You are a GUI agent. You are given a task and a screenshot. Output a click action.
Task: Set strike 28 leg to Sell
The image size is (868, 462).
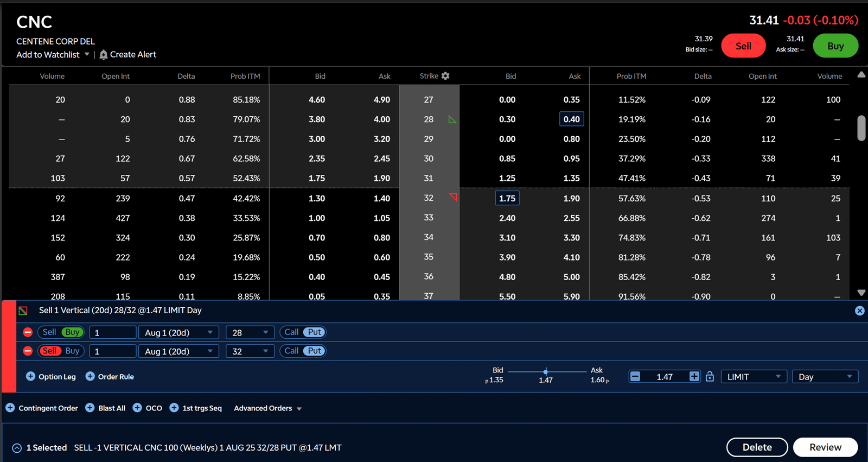pyautogui.click(x=49, y=332)
